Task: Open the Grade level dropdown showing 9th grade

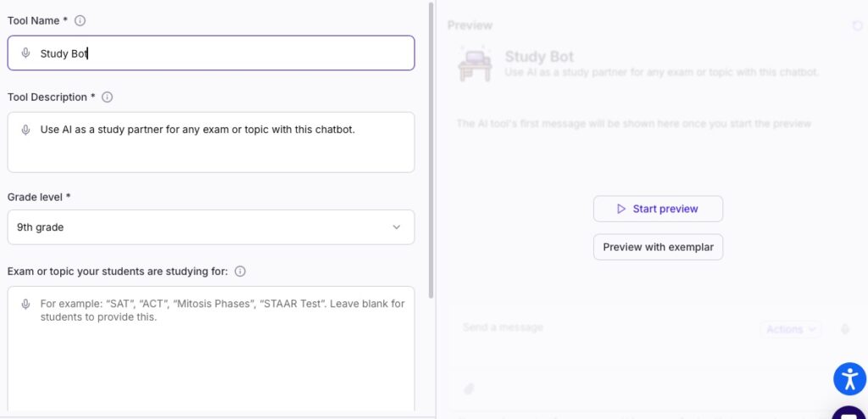Action: pos(211,227)
